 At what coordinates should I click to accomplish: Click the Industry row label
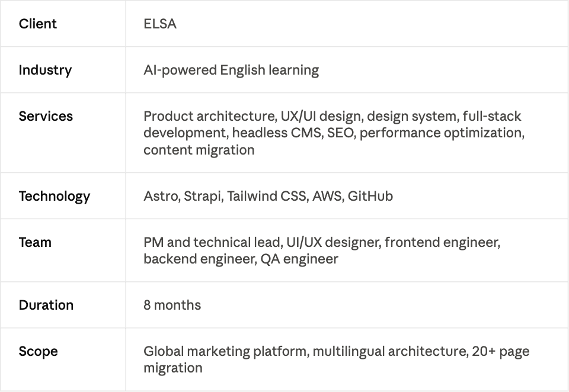click(46, 70)
